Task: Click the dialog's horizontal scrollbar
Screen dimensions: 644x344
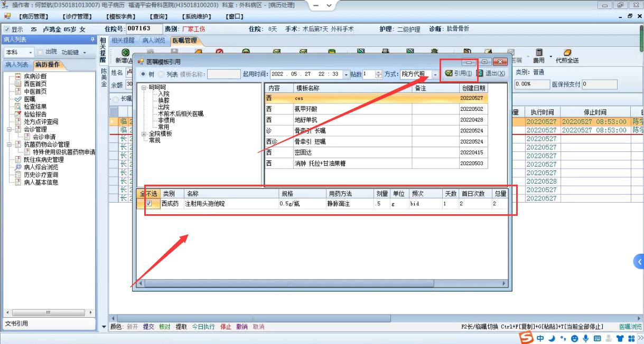Action: [x=322, y=283]
